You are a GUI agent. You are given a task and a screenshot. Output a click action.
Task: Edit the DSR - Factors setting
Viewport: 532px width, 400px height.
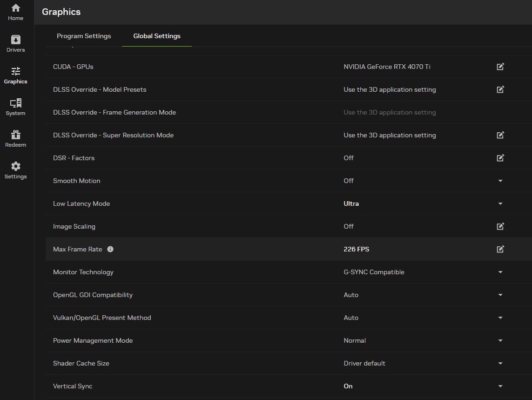coord(500,158)
